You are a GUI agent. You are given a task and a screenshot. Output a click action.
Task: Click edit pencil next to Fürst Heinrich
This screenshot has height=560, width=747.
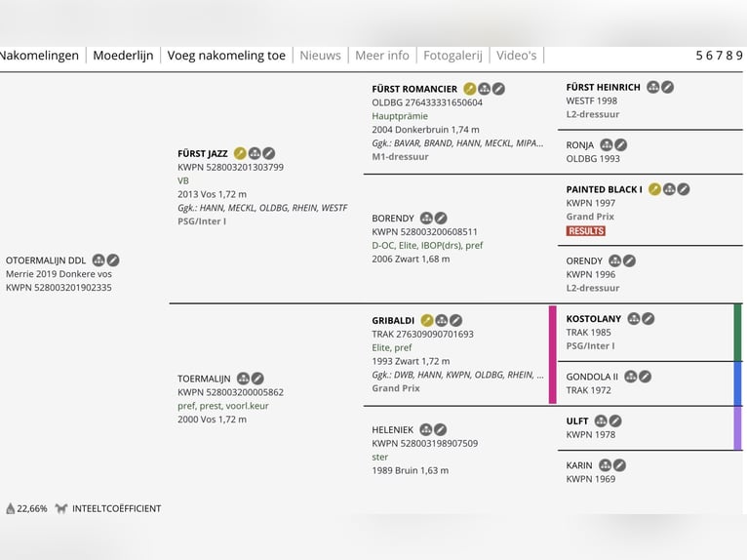668,87
